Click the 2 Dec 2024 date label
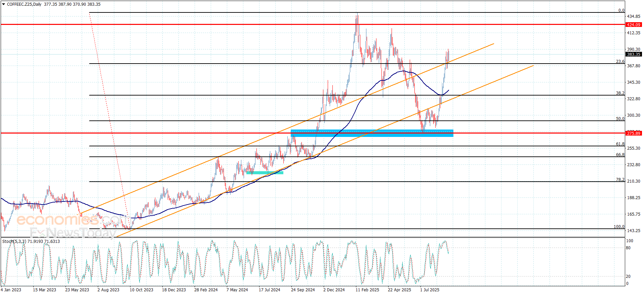Viewport: 644px width, 294px height. (334, 290)
